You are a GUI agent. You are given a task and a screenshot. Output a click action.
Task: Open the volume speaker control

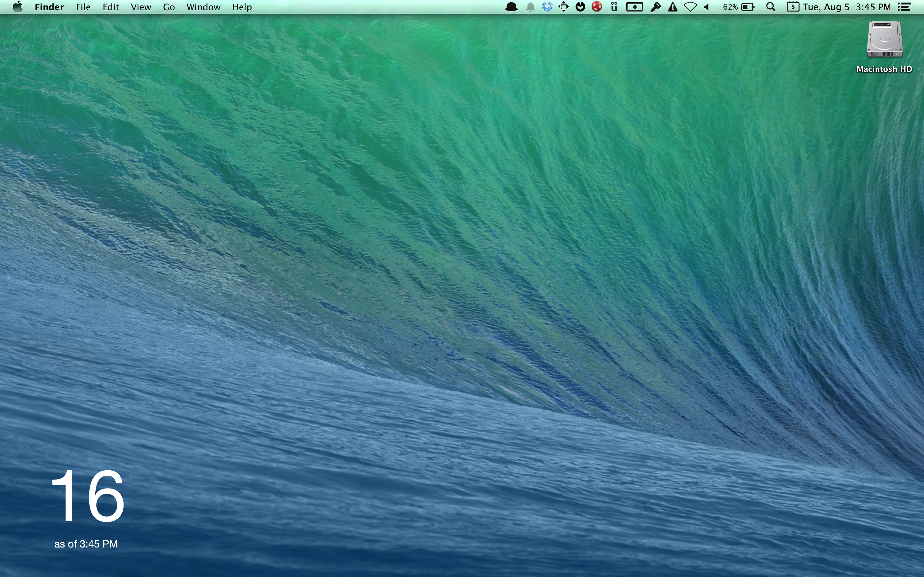click(707, 7)
